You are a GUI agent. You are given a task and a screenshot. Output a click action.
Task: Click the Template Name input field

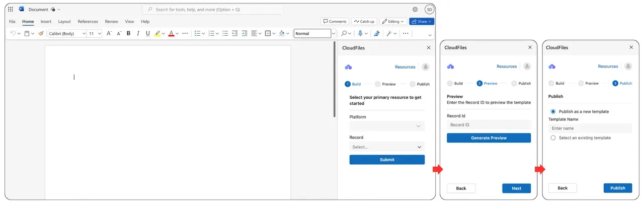coord(590,128)
